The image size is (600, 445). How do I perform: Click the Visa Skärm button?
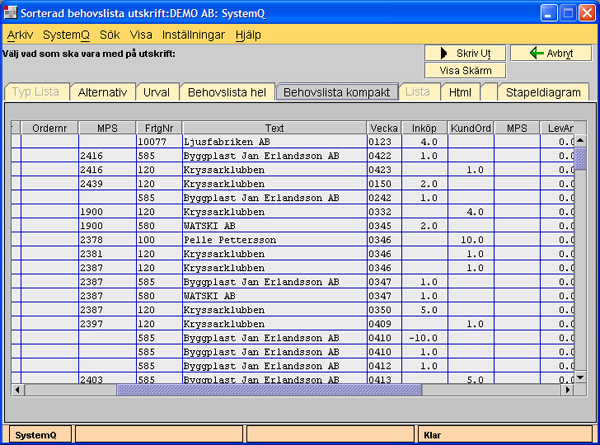pyautogui.click(x=465, y=70)
